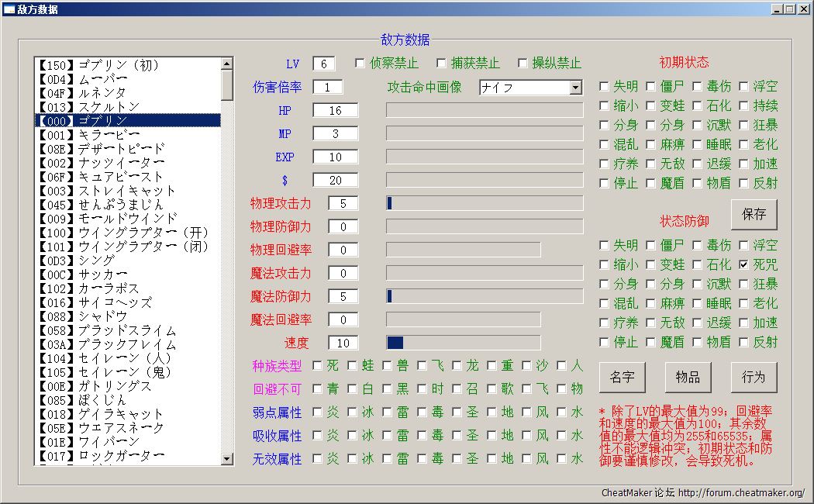
Task: Select スケルトン in the enemy list
Action: coord(109,106)
